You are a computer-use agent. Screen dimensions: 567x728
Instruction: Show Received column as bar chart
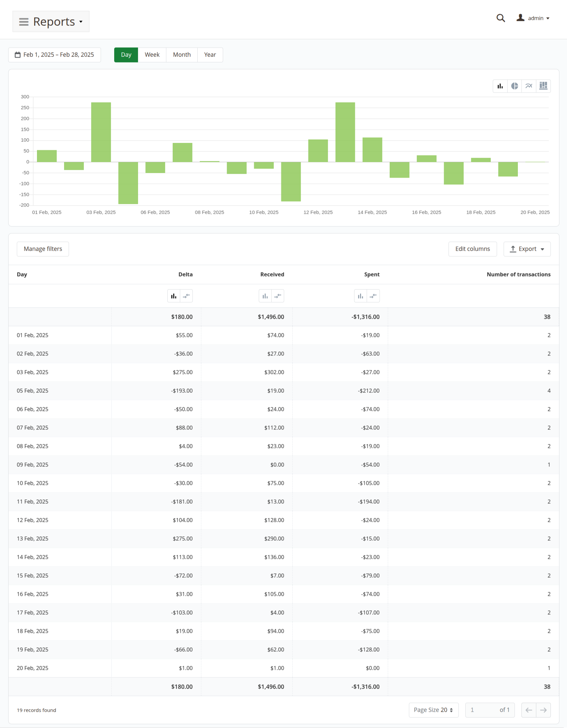tap(265, 296)
